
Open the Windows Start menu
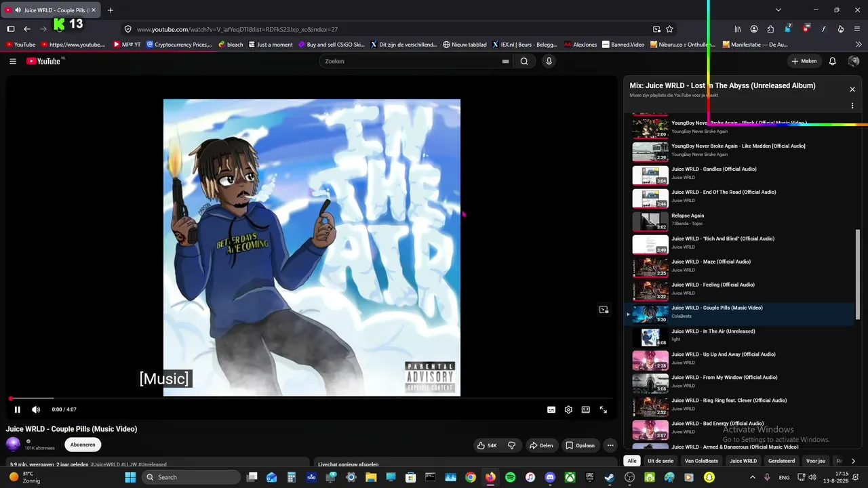pos(130,477)
